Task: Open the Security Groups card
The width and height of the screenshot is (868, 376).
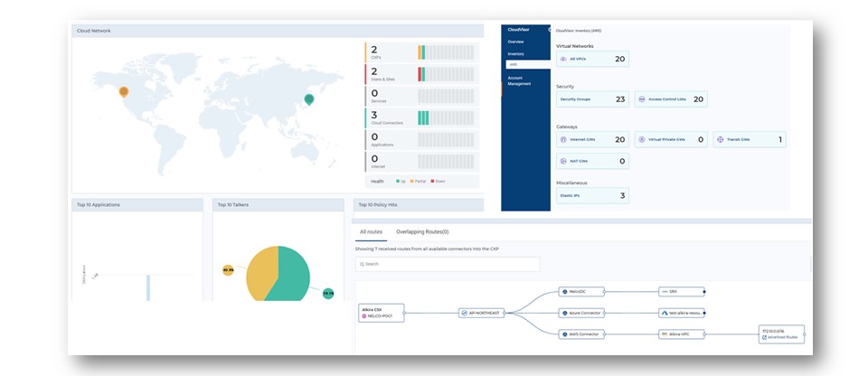Action: coord(592,99)
